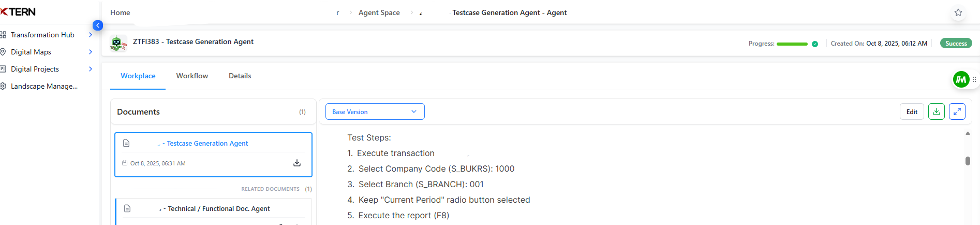Expand the Digital Projects menu
980x225 pixels.
click(91, 69)
